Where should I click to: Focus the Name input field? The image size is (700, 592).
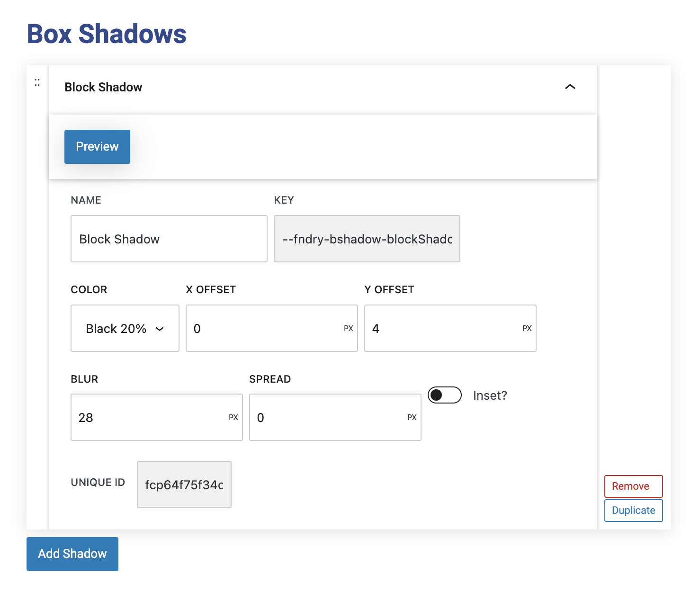click(x=169, y=239)
